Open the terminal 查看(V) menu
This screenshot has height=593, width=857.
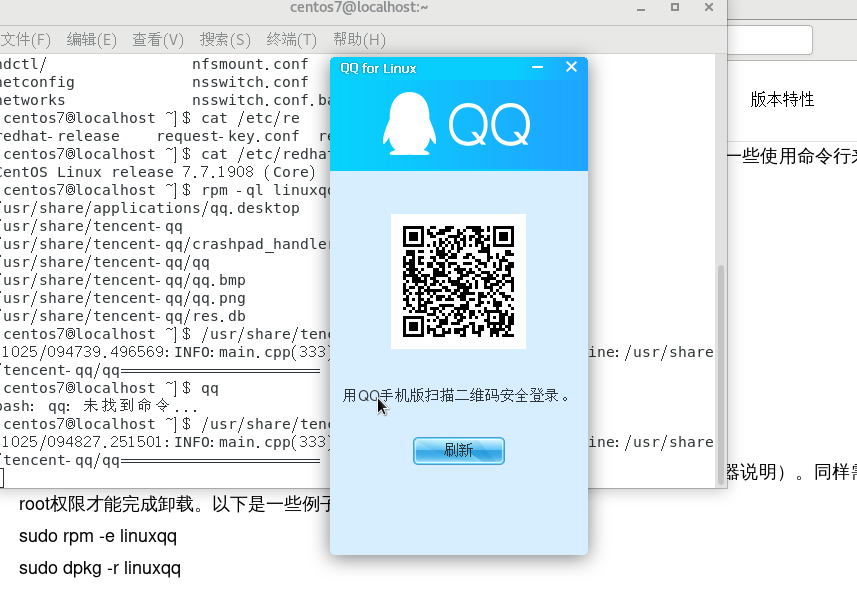pos(158,39)
